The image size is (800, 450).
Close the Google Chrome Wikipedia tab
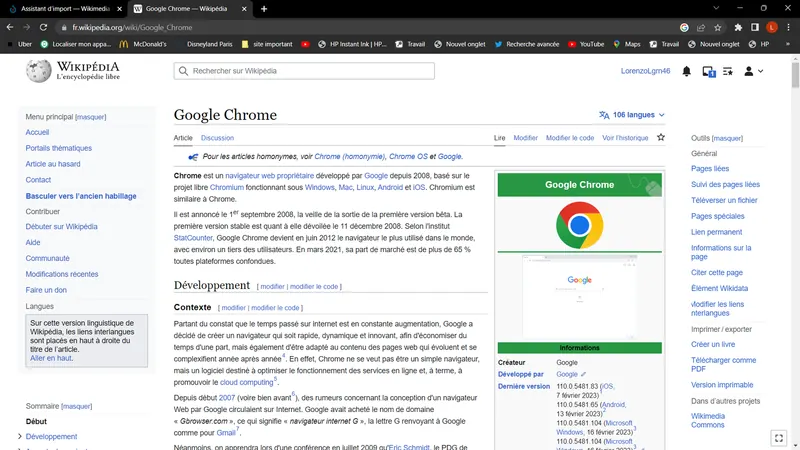[x=244, y=9]
